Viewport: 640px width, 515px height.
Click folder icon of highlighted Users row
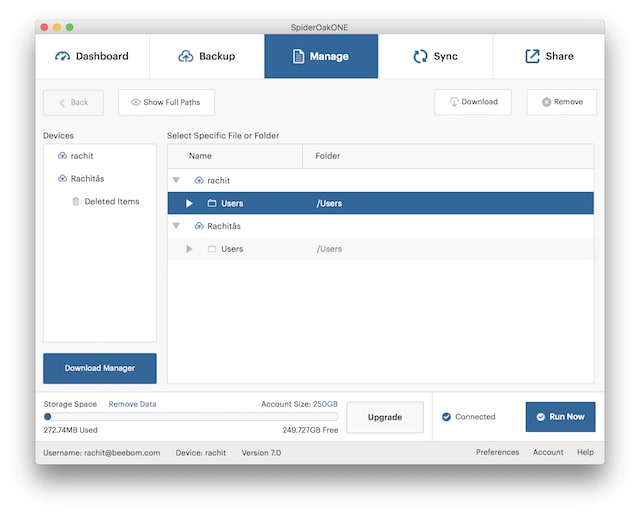[x=212, y=203]
